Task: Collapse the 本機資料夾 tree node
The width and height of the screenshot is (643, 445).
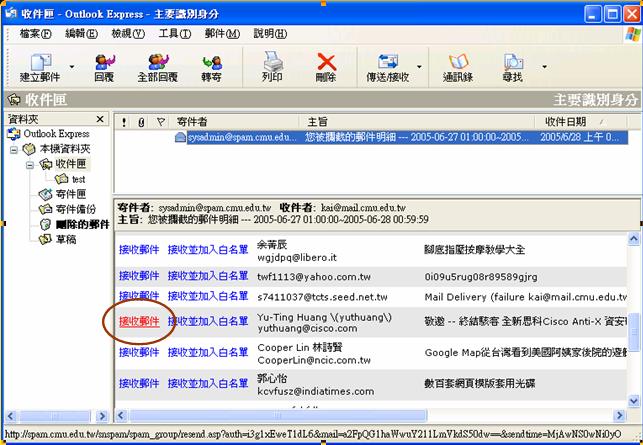Action: [x=14, y=150]
